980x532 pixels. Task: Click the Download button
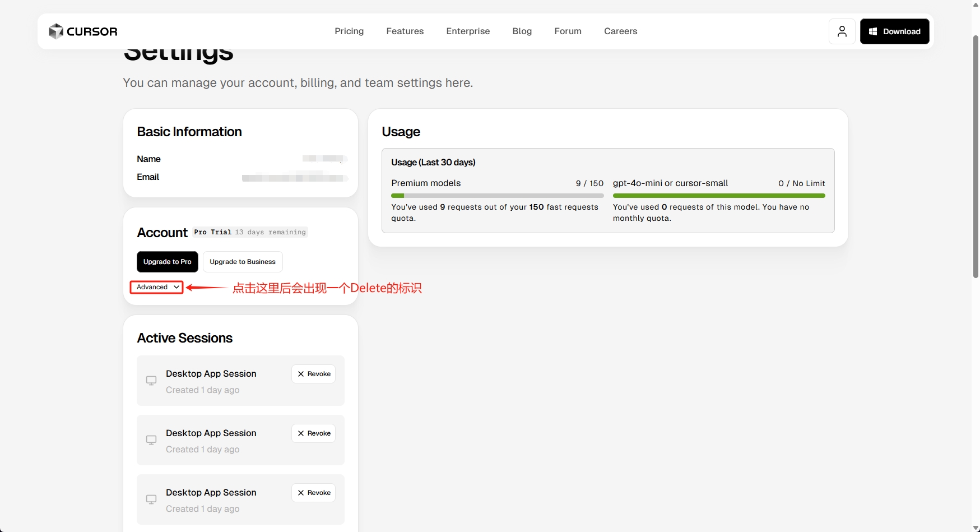(894, 31)
